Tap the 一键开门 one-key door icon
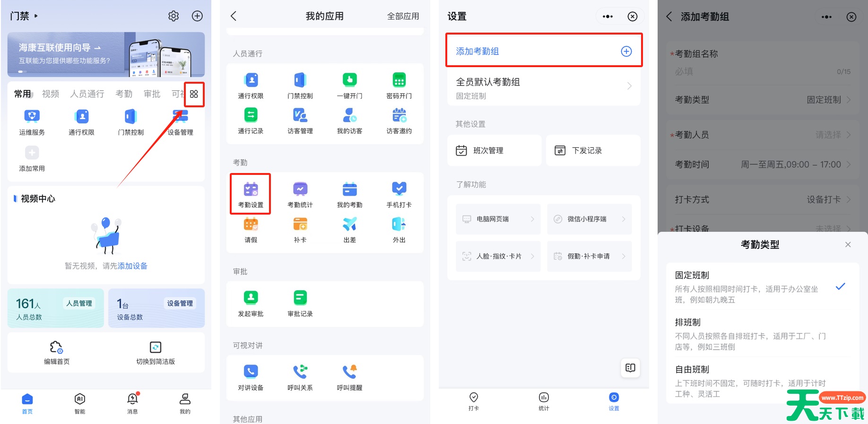This screenshot has height=424, width=868. click(349, 85)
